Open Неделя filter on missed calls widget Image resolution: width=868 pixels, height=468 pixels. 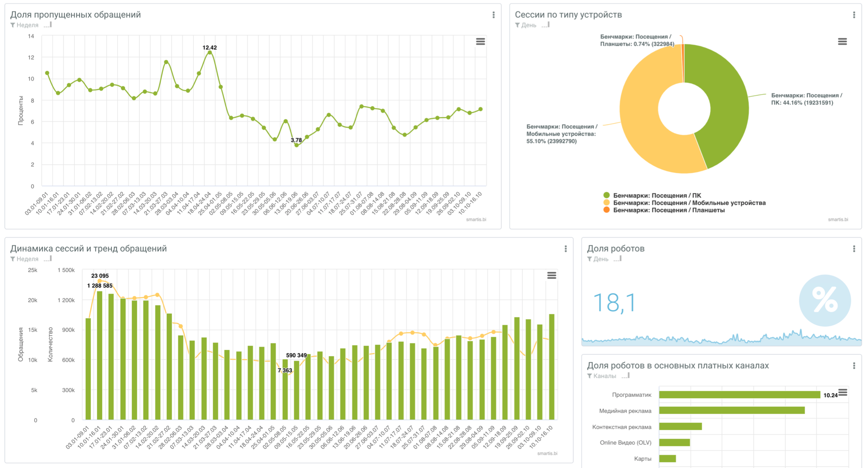click(27, 25)
